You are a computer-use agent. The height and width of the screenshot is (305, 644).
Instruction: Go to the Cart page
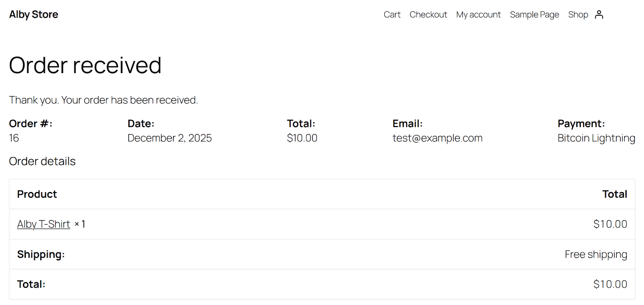[x=392, y=14]
